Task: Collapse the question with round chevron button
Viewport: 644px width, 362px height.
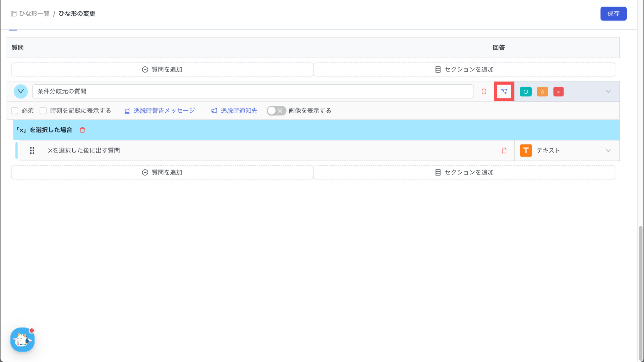Action: (x=21, y=92)
